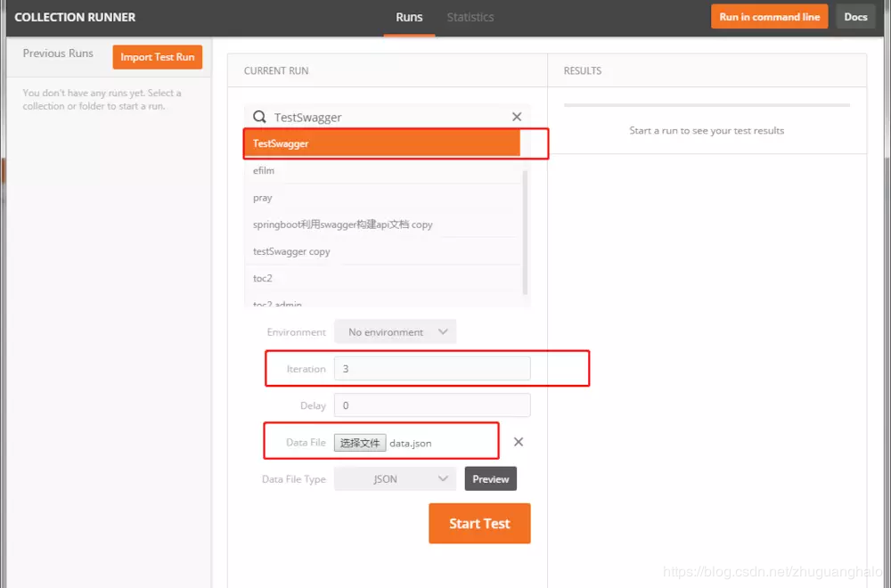Image resolution: width=891 pixels, height=588 pixels.
Task: Click the RESULTS header
Action: click(x=583, y=71)
